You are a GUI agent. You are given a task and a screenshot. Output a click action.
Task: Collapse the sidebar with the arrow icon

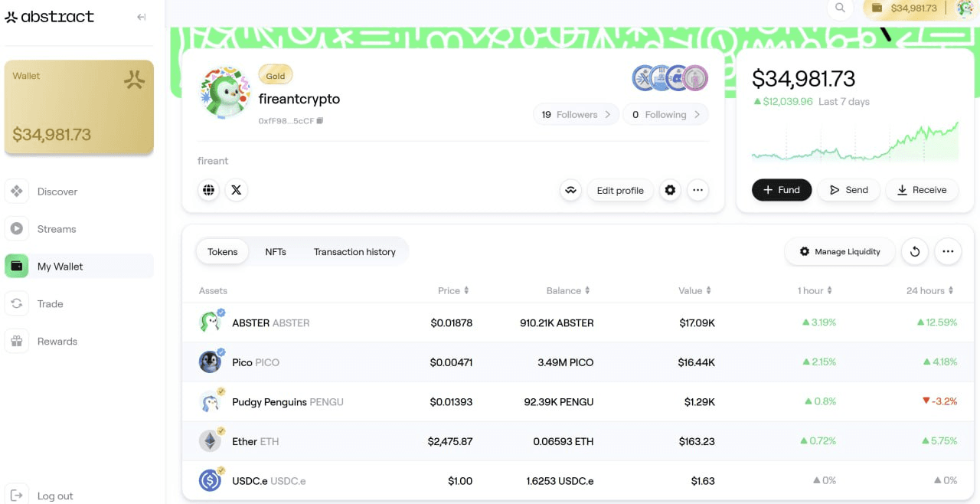142,17
